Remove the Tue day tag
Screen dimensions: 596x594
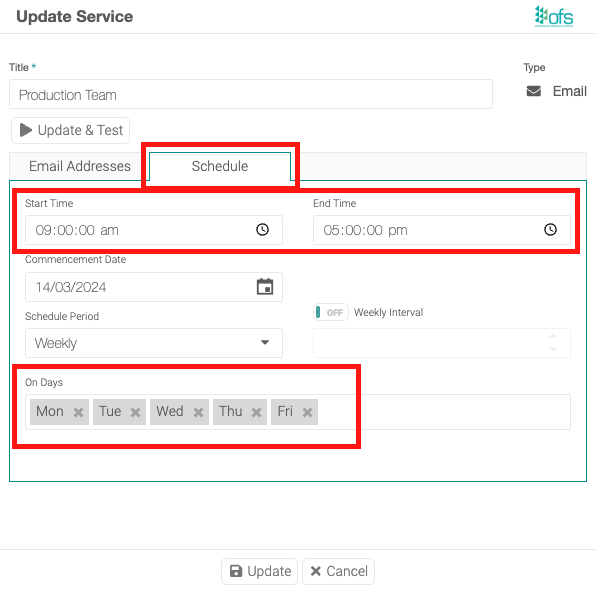pyautogui.click(x=135, y=412)
